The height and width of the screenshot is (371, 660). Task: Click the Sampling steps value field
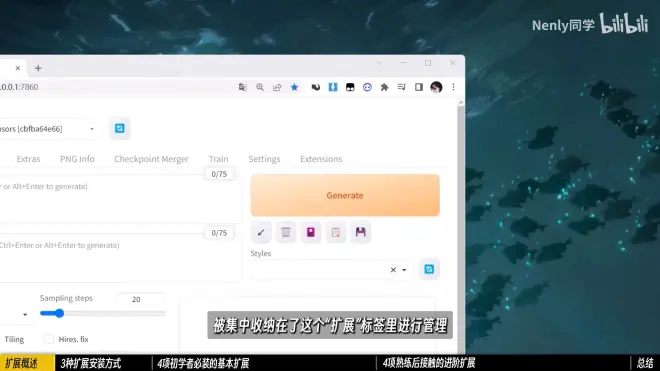coord(141,299)
